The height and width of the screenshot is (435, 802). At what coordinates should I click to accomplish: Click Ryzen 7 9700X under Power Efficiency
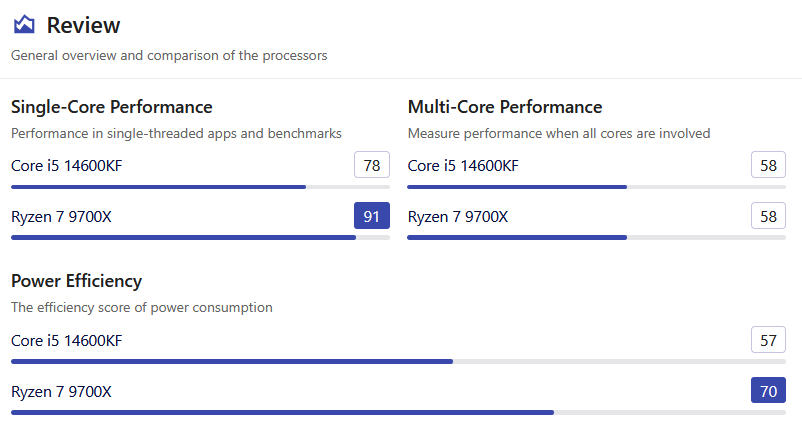61,392
